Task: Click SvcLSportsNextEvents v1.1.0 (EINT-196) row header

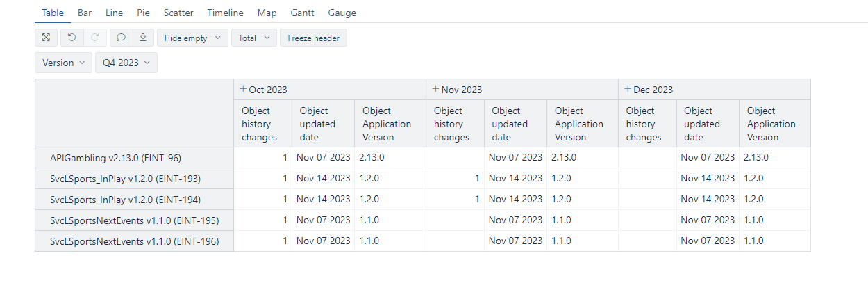Action: 135,241
